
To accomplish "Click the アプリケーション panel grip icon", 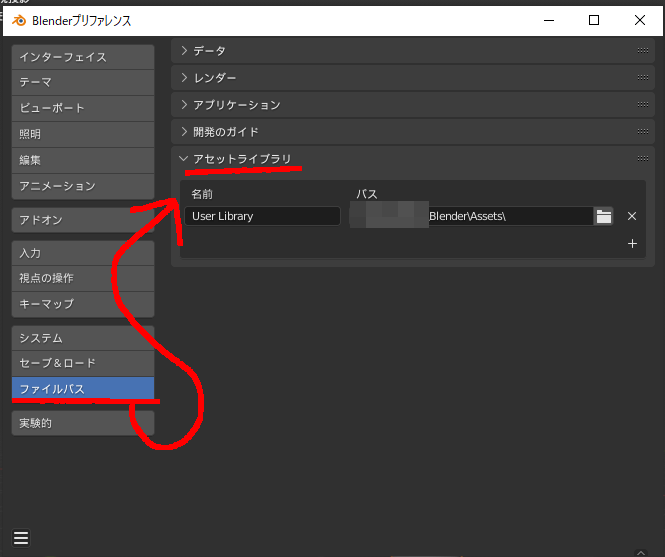I will point(643,105).
